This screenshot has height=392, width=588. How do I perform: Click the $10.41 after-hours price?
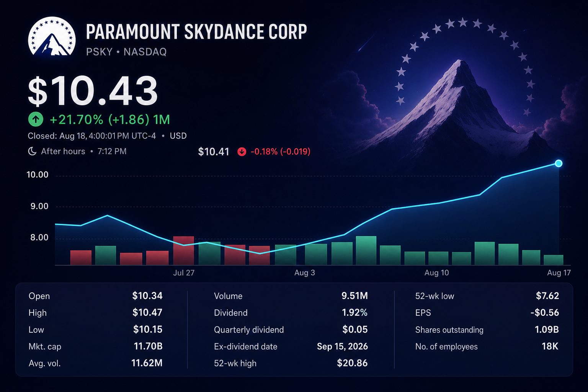point(214,152)
